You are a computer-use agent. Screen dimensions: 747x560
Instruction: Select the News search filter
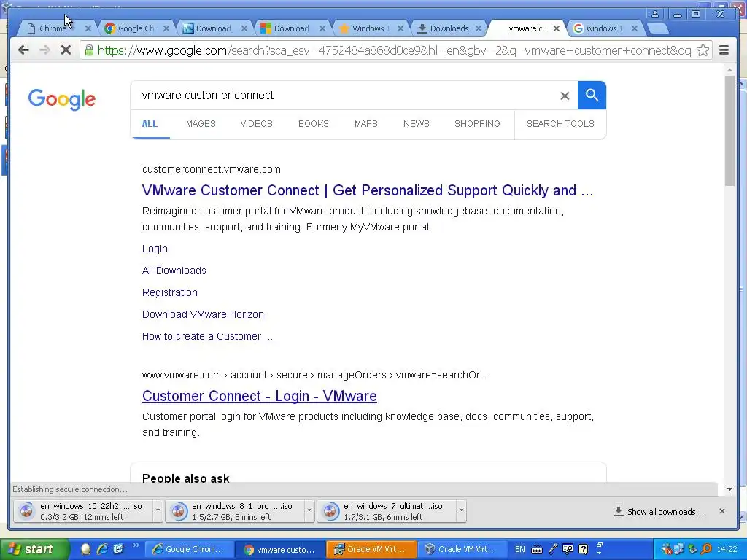417,124
